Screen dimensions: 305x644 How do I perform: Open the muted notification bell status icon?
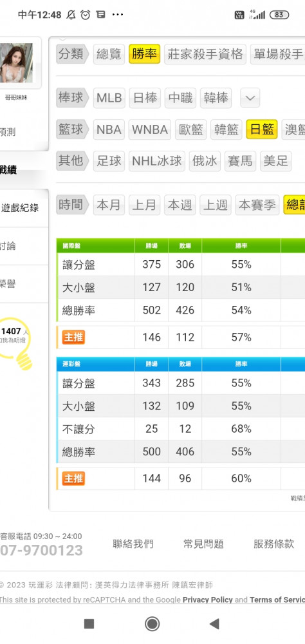pyautogui.click(x=71, y=15)
